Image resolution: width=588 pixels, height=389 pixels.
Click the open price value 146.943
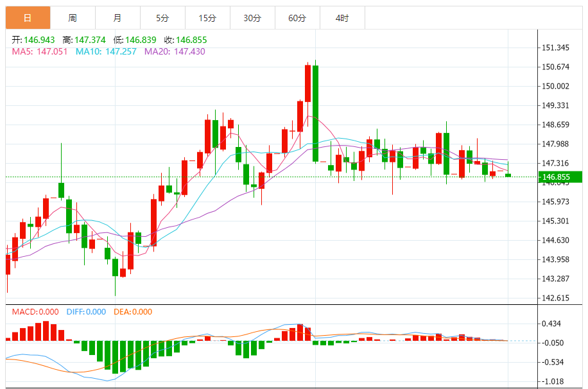click(x=39, y=40)
